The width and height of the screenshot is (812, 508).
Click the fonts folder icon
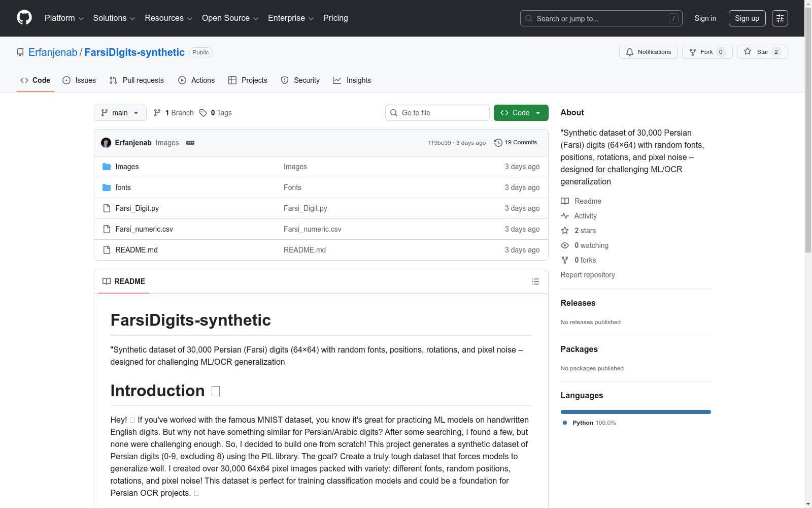tap(107, 187)
